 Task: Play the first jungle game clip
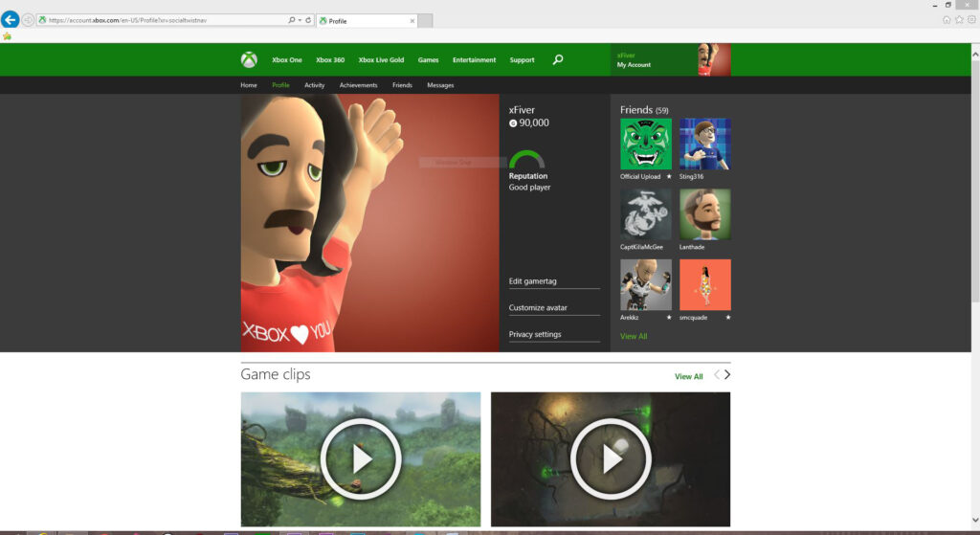[361, 459]
